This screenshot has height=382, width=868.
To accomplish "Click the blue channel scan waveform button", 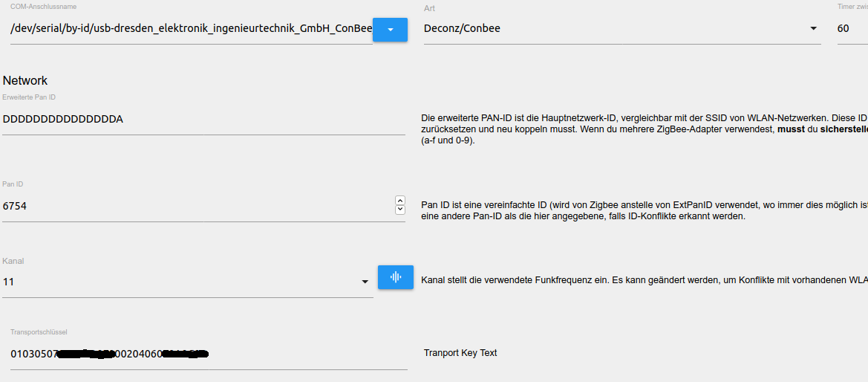I will [x=395, y=277].
